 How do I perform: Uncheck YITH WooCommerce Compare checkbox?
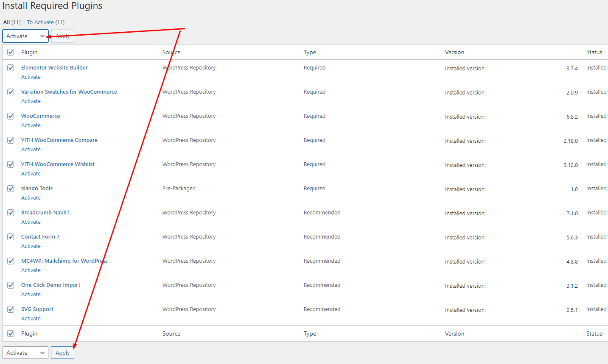11,140
